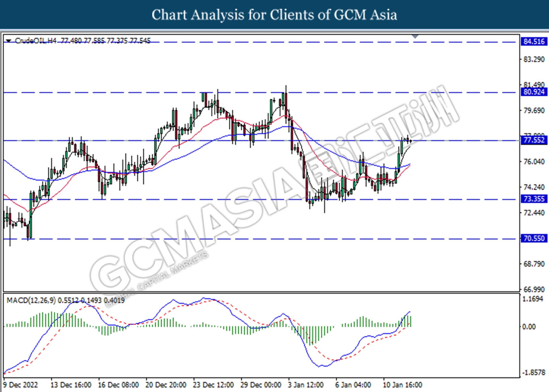Click the chart menu triangle beside CrudeOIL,H4
549x392 pixels.
(x=9, y=41)
